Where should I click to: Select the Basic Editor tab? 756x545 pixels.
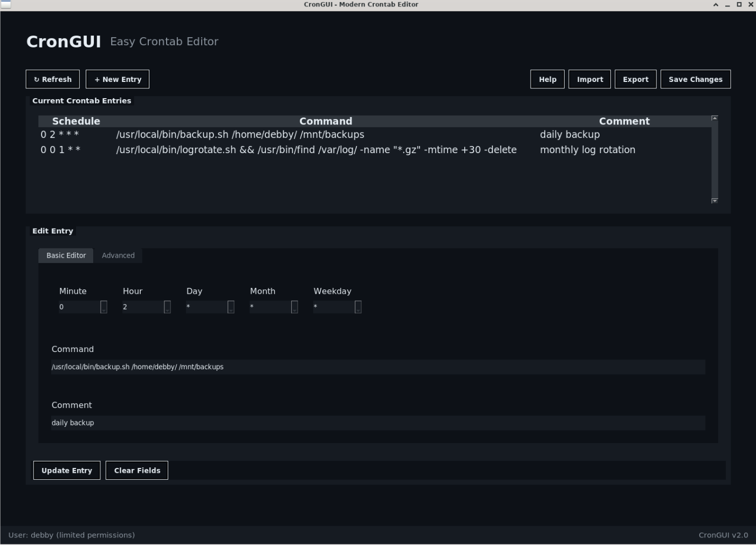65,255
